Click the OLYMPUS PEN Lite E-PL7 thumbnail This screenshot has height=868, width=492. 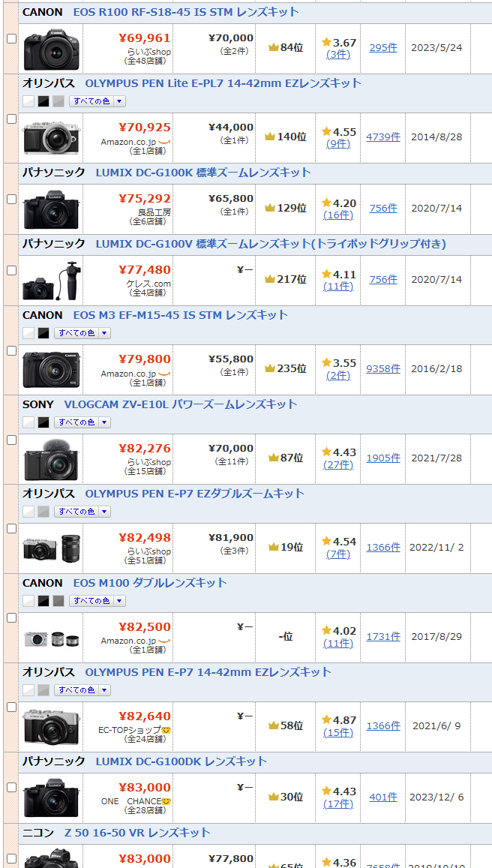click(51, 138)
